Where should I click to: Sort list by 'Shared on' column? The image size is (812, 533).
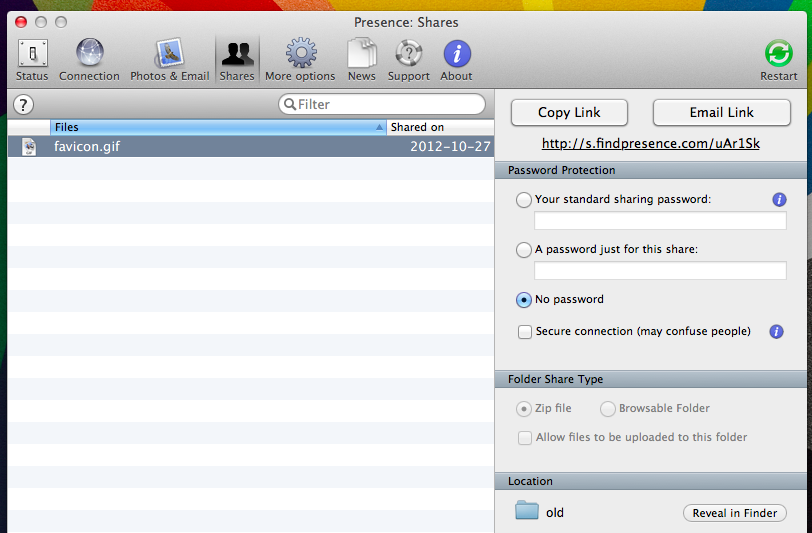click(438, 127)
